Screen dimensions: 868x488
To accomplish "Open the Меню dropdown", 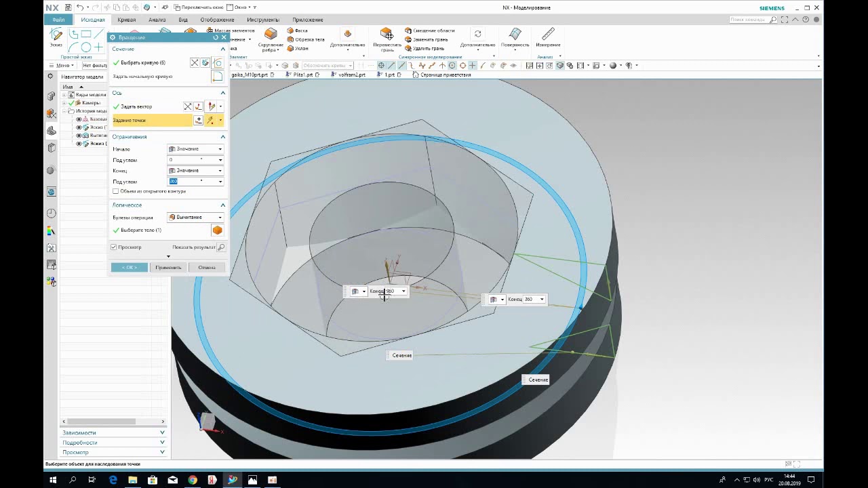I will click(x=61, y=66).
